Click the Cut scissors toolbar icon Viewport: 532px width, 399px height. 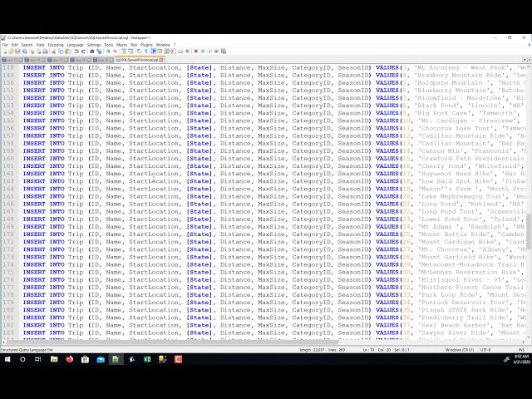click(53, 52)
